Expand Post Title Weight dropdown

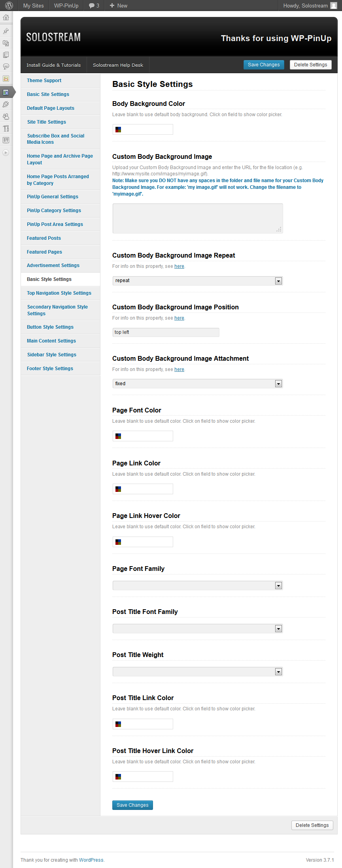pos(198,672)
